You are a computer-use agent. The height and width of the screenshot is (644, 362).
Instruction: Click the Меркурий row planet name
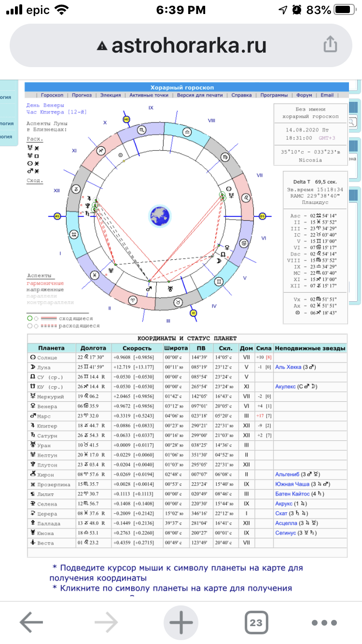pos(50,397)
